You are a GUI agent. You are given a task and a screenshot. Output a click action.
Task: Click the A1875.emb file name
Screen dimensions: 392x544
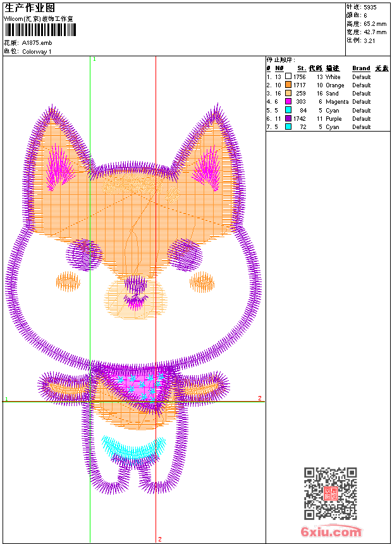click(37, 43)
